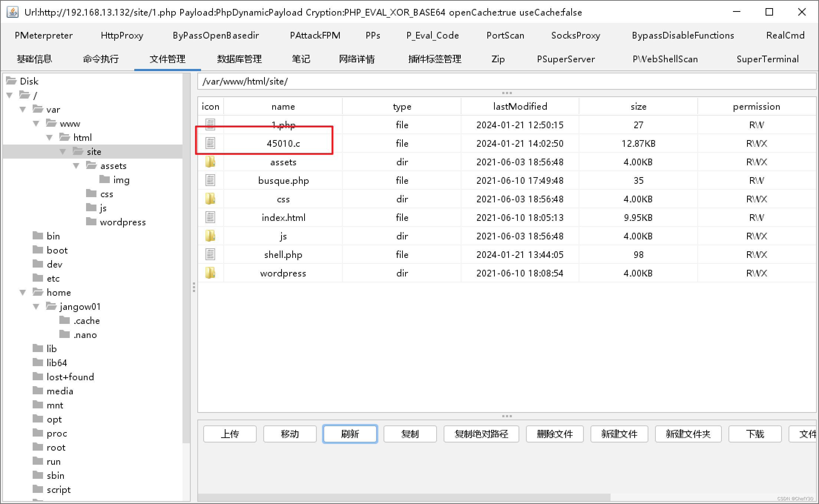Viewport: 819px width, 504px height.
Task: Click the wordpress folder icon in file list
Action: tap(210, 273)
